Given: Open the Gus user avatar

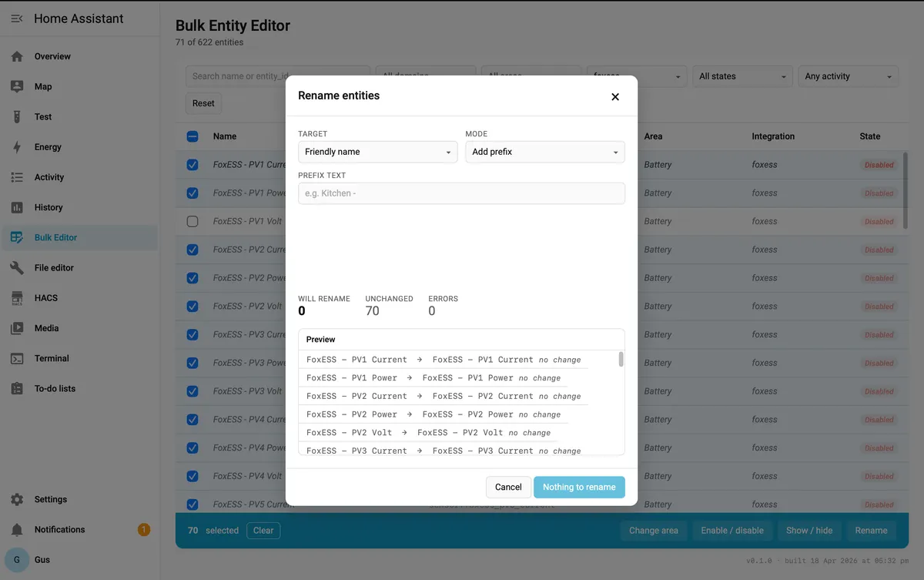Looking at the screenshot, I should [17, 560].
